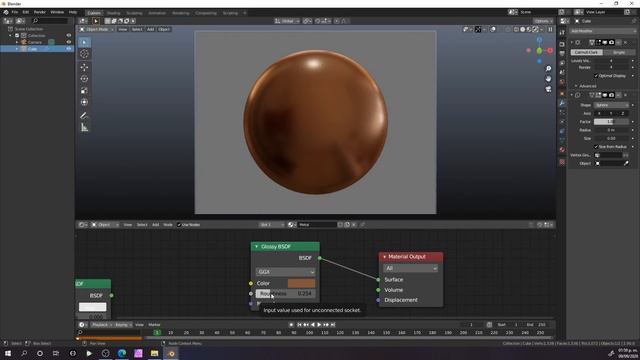The image size is (640, 360).
Task: Open the viewport Add menu
Action: point(150,29)
